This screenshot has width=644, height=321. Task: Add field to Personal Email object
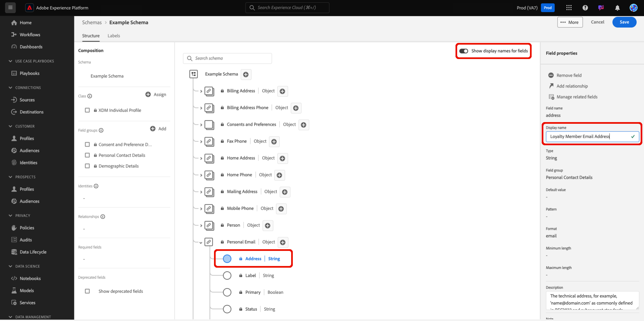(283, 242)
